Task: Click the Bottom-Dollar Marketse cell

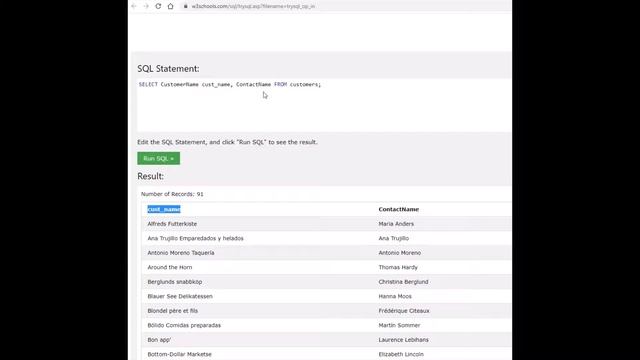Action: tap(180, 354)
